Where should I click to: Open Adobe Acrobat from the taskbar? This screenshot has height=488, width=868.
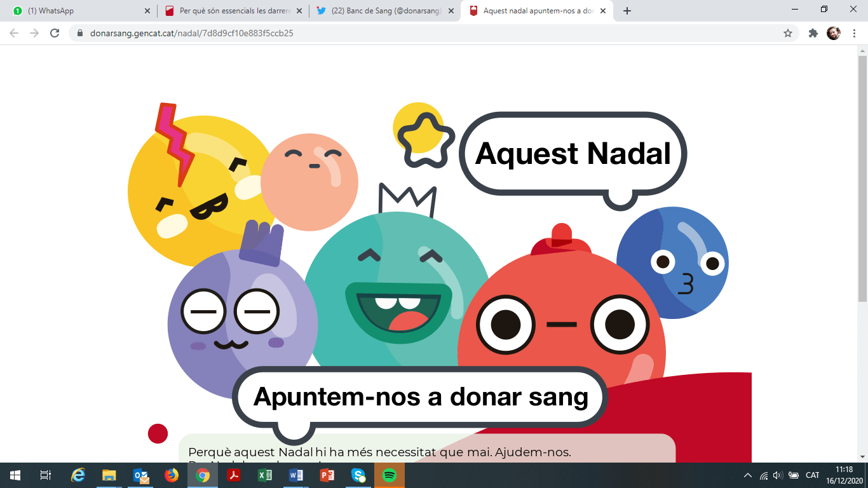click(x=234, y=475)
